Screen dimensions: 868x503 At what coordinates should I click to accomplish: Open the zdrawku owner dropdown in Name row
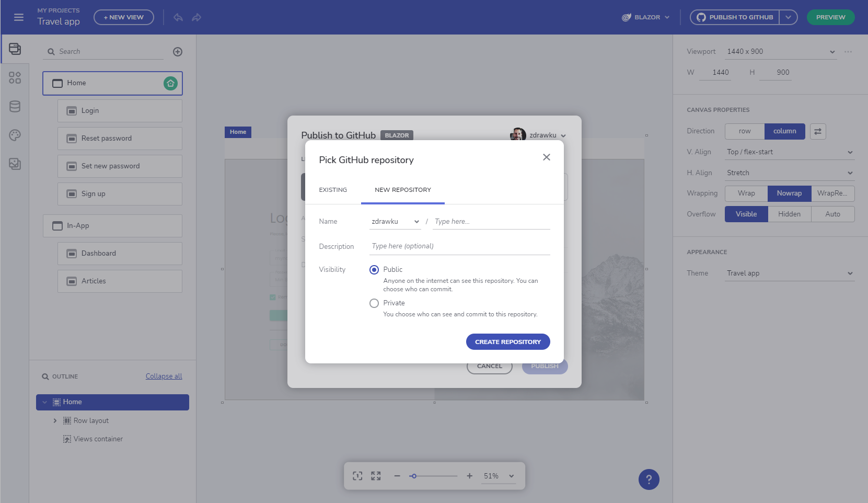(395, 222)
